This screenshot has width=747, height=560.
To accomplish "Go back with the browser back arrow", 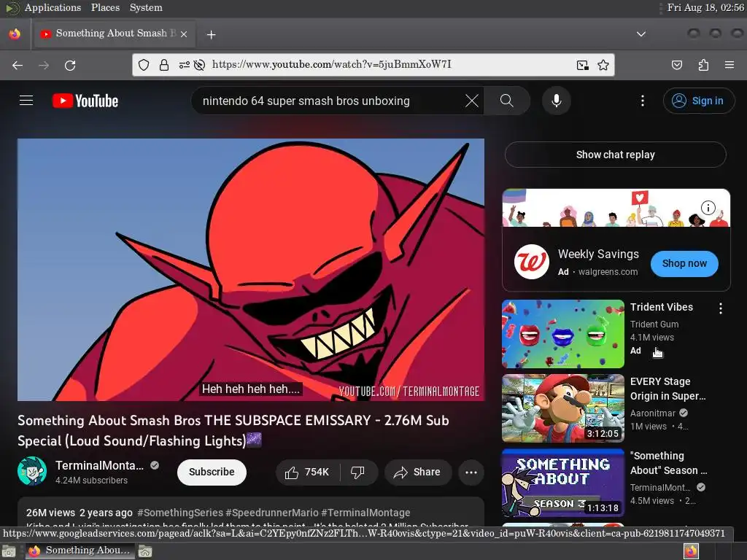I will pyautogui.click(x=18, y=65).
